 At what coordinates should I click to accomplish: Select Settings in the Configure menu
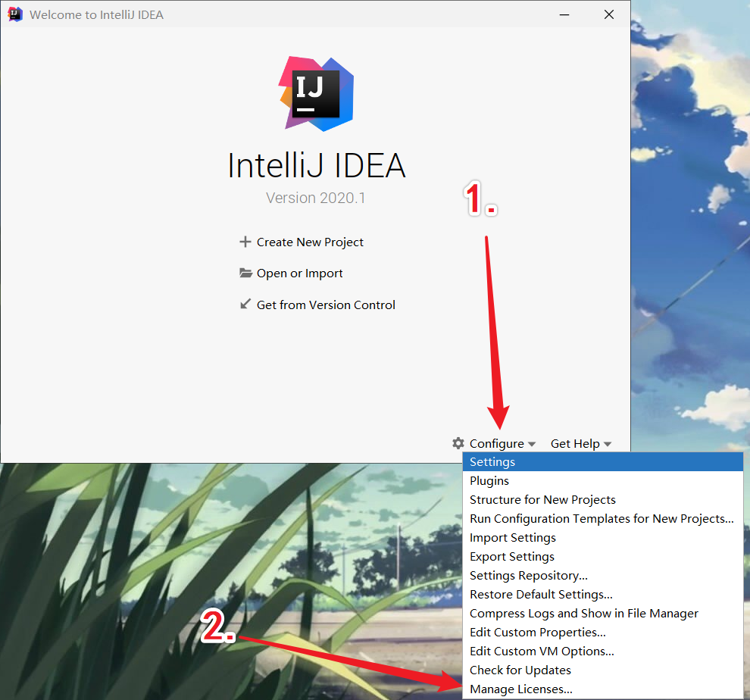pyautogui.click(x=603, y=461)
